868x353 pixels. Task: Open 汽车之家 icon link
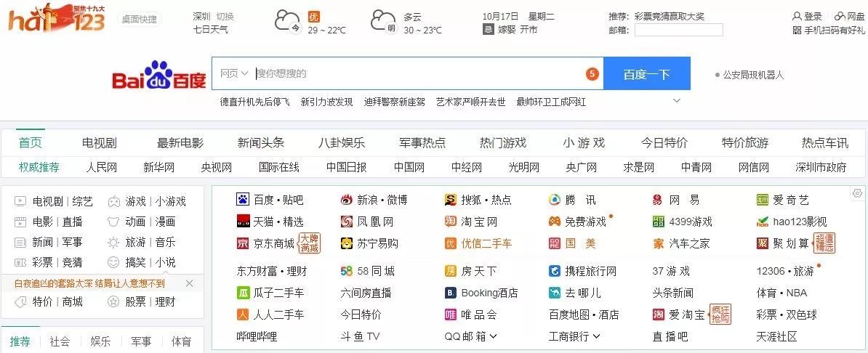point(658,243)
